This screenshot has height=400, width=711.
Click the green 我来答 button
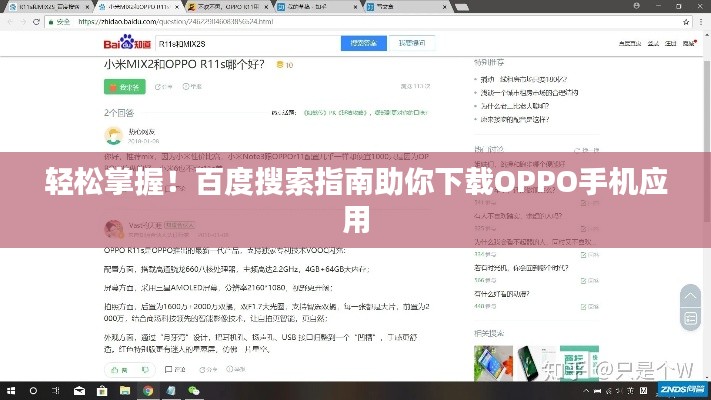(x=125, y=87)
